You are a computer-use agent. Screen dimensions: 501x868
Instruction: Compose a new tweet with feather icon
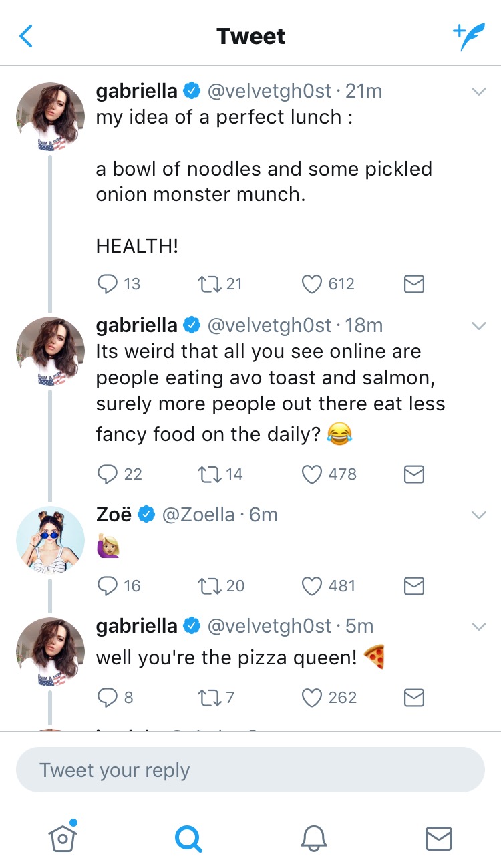[467, 36]
